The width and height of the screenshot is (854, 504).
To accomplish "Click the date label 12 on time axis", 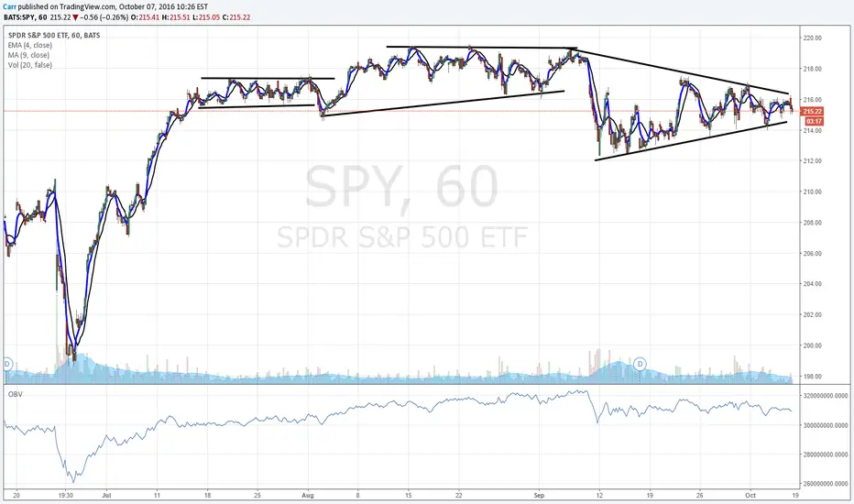I will (x=599, y=496).
